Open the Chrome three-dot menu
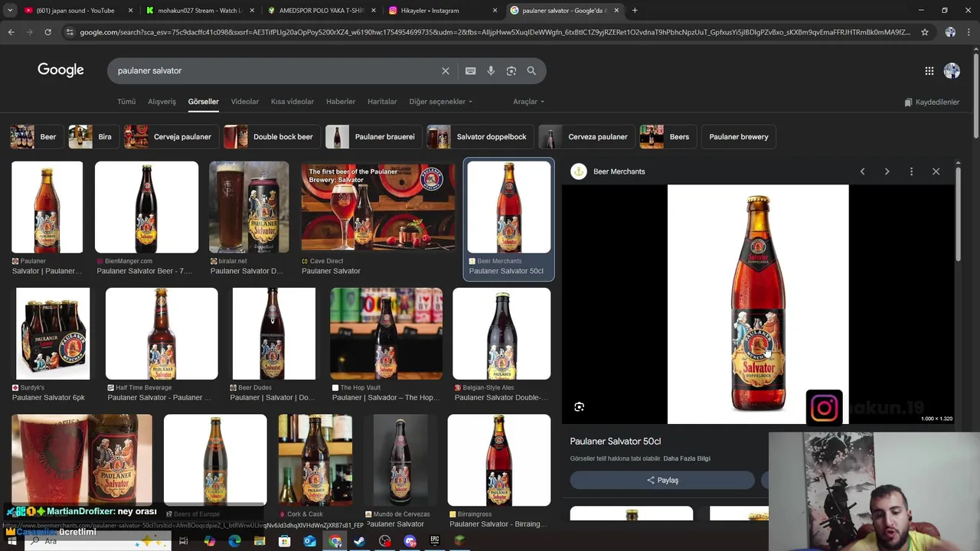 pos(969,32)
